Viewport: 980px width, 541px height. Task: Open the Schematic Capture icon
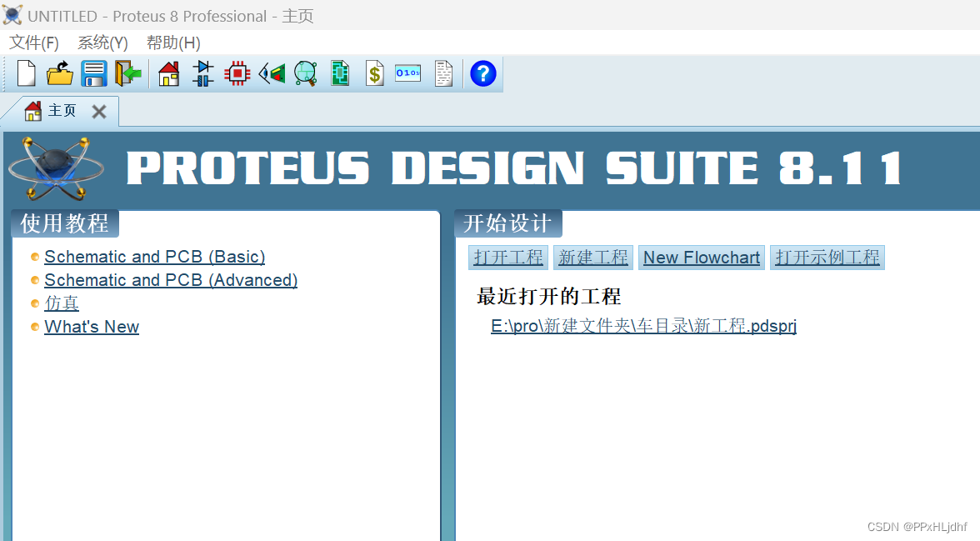tap(203, 74)
